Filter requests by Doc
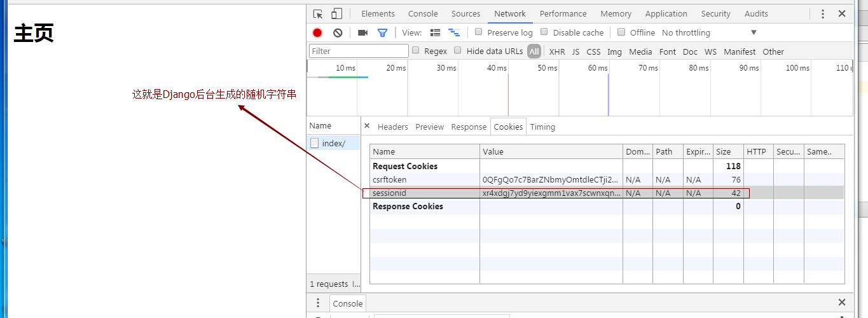This screenshot has width=868, height=318. coord(690,52)
